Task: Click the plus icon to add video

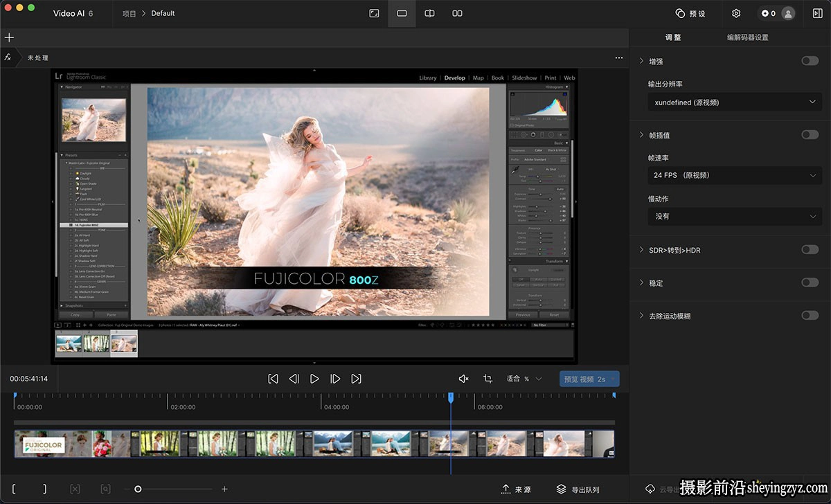Action: pos(9,37)
